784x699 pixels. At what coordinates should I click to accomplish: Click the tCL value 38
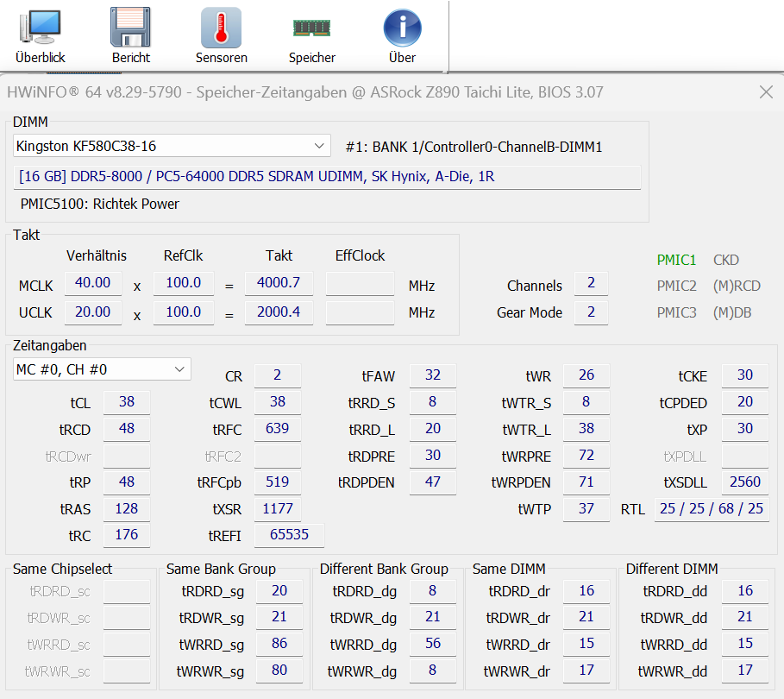[x=127, y=402]
